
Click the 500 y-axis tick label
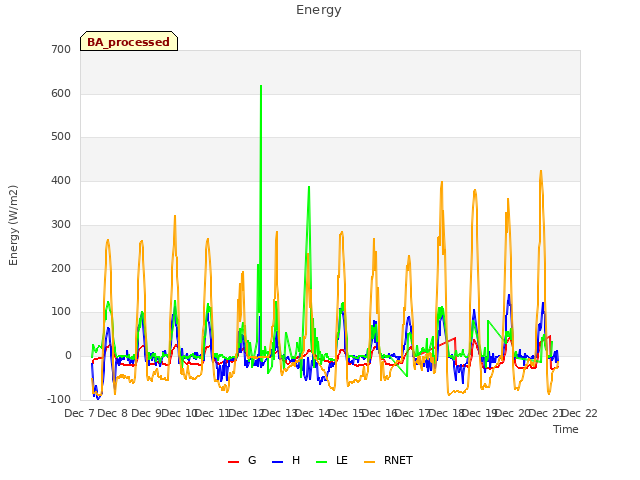[x=61, y=137]
